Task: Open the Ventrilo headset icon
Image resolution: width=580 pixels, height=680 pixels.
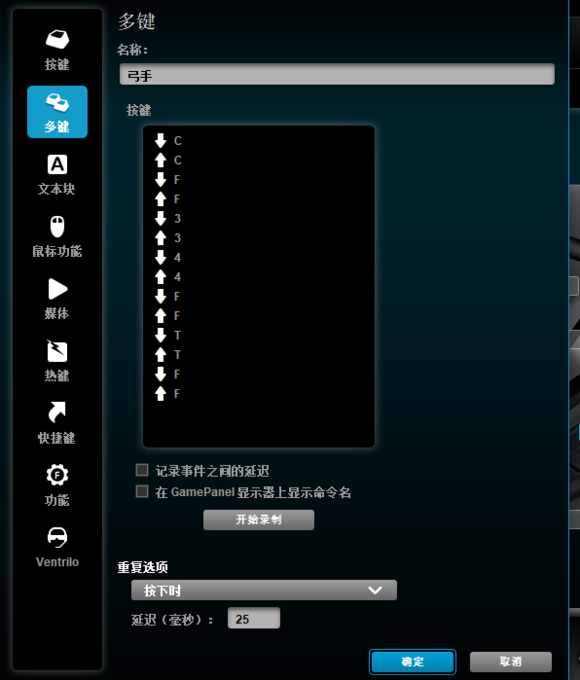Action: pos(57,537)
